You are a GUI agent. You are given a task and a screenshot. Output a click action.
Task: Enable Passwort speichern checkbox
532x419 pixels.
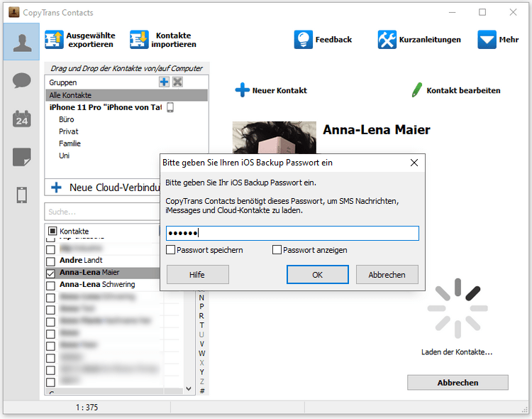(171, 250)
